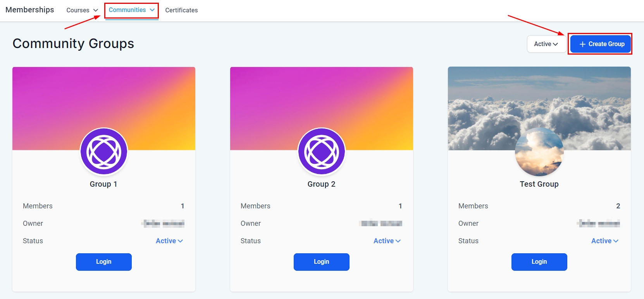Viewport: 644px width, 299px height.
Task: Click the plus icon on Create Group
Action: [582, 44]
